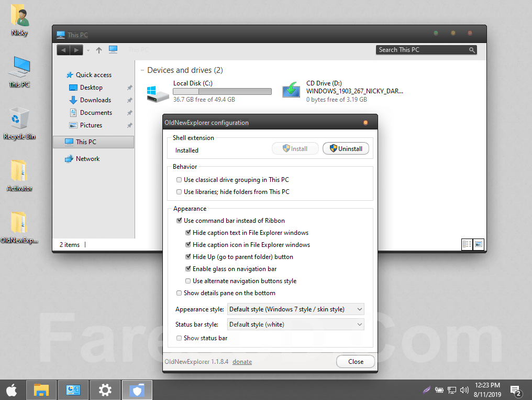Enable Use libraries; hide folders option
The height and width of the screenshot is (400, 532).
pos(179,192)
